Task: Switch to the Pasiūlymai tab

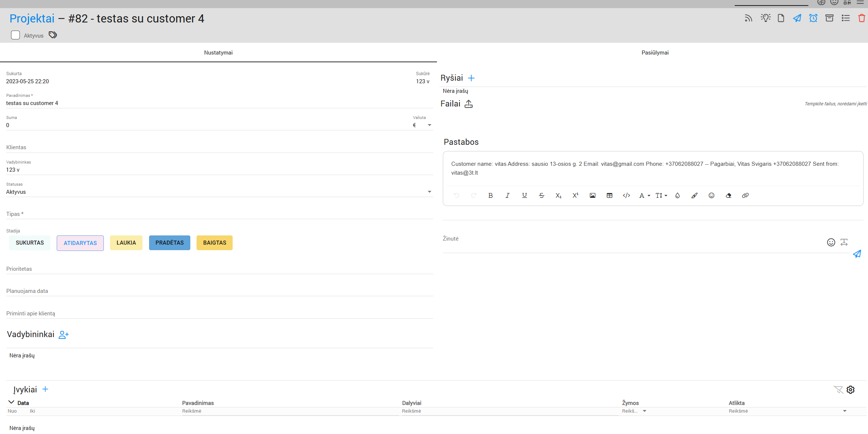Action: 655,53
